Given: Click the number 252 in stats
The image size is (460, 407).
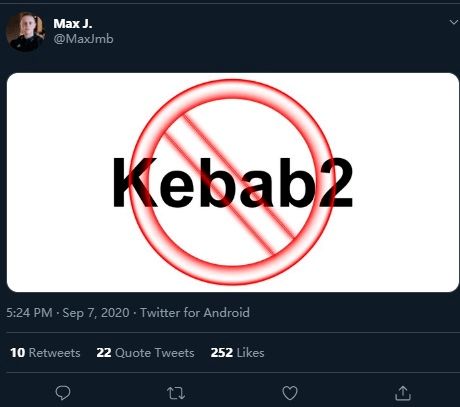Looking at the screenshot, I should pos(222,353).
